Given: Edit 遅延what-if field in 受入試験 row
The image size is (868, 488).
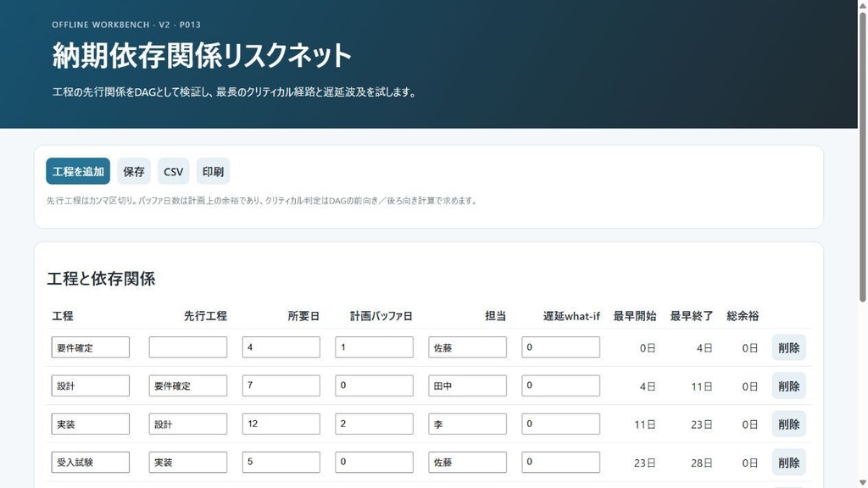Looking at the screenshot, I should [x=560, y=462].
